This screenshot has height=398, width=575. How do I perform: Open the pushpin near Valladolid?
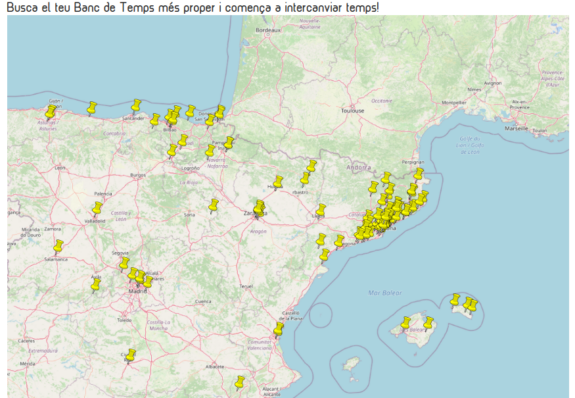click(x=97, y=208)
